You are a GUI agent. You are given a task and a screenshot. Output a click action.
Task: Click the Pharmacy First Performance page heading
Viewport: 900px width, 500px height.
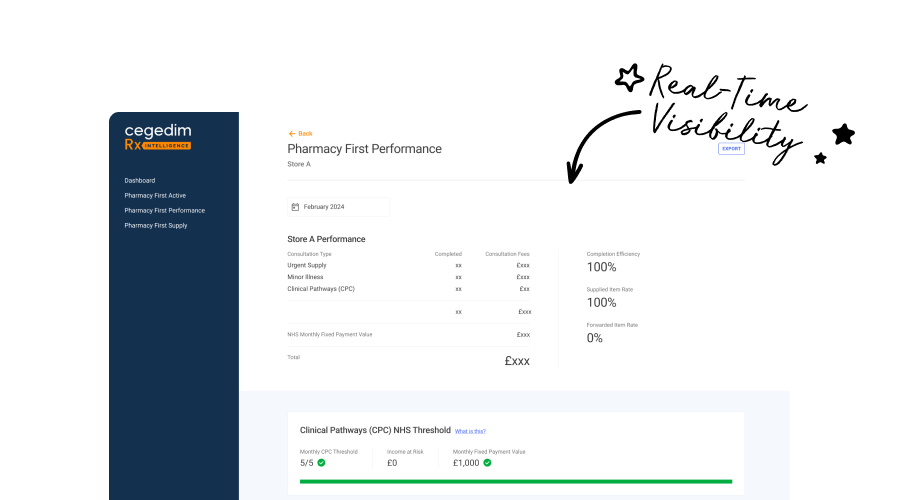point(364,149)
